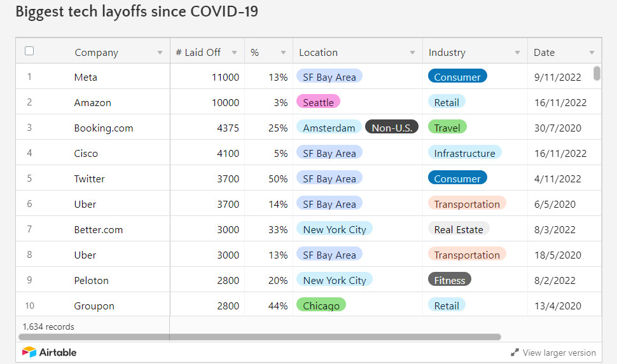Click the blue Consumer tag for Twitter
Image resolution: width=617 pixels, height=364 pixels.
[x=457, y=178]
